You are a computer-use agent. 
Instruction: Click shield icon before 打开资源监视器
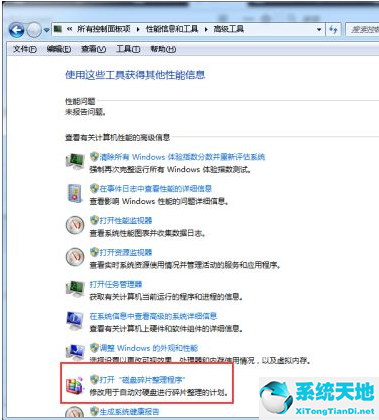click(x=94, y=252)
